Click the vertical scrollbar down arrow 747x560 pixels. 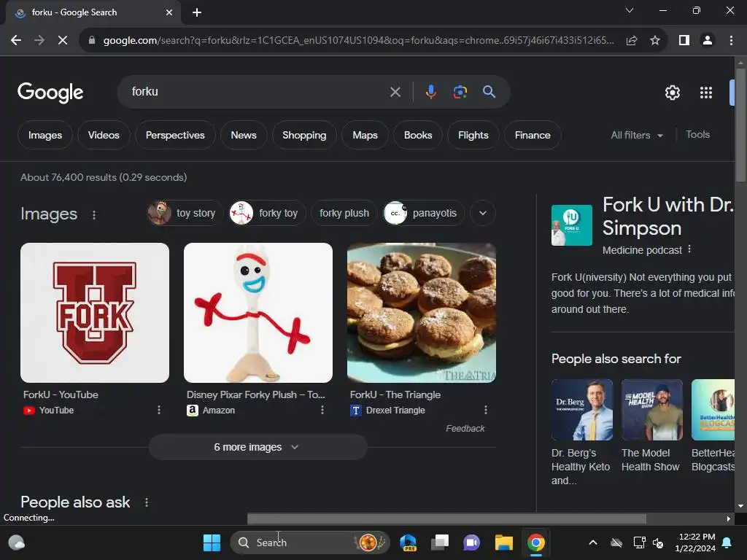pyautogui.click(x=740, y=506)
